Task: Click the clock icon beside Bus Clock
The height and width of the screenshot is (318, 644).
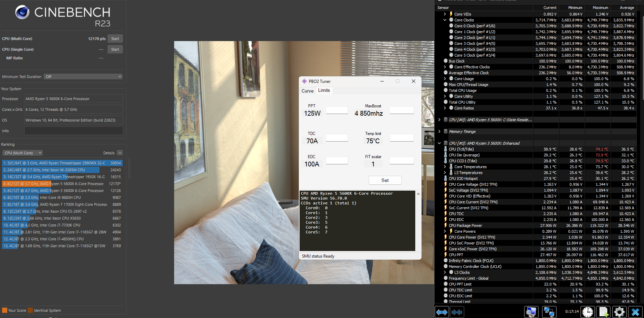Action: tap(446, 61)
